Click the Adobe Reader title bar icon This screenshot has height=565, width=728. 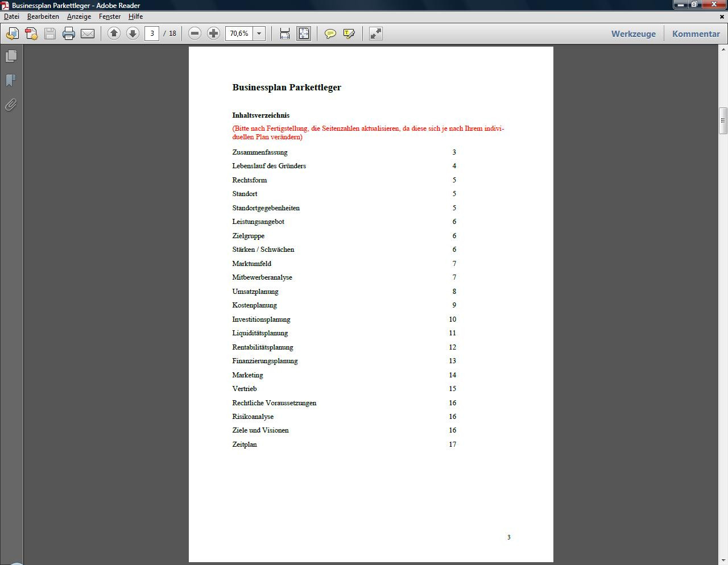point(5,5)
